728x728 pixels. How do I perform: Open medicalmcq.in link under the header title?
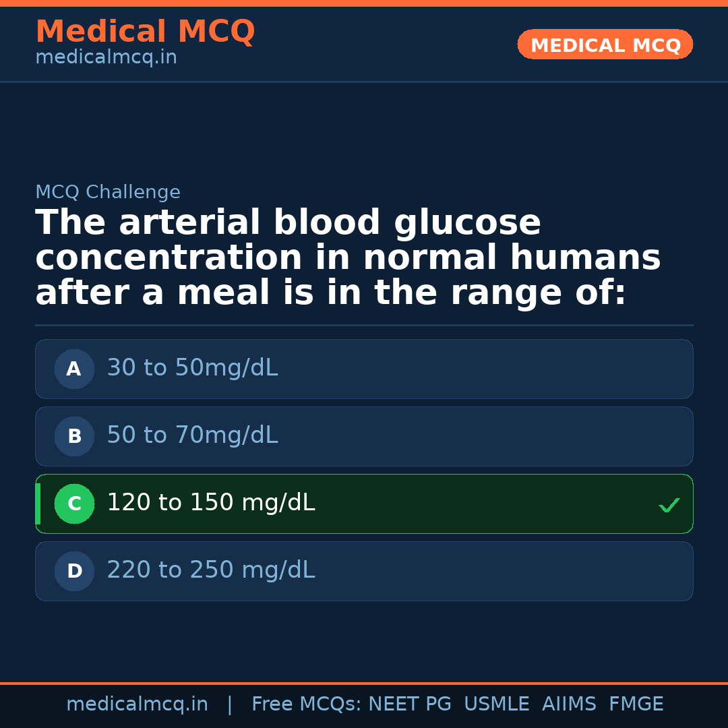[x=106, y=58]
